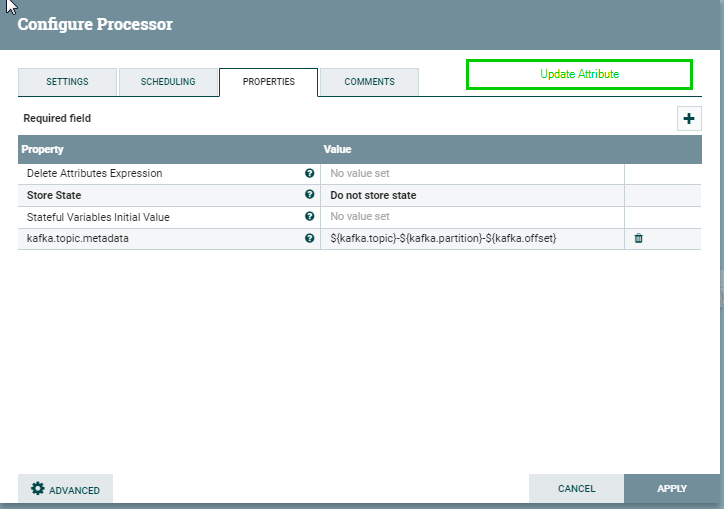724x509 pixels.
Task: Click the gear icon on Advanced button
Action: (38, 489)
